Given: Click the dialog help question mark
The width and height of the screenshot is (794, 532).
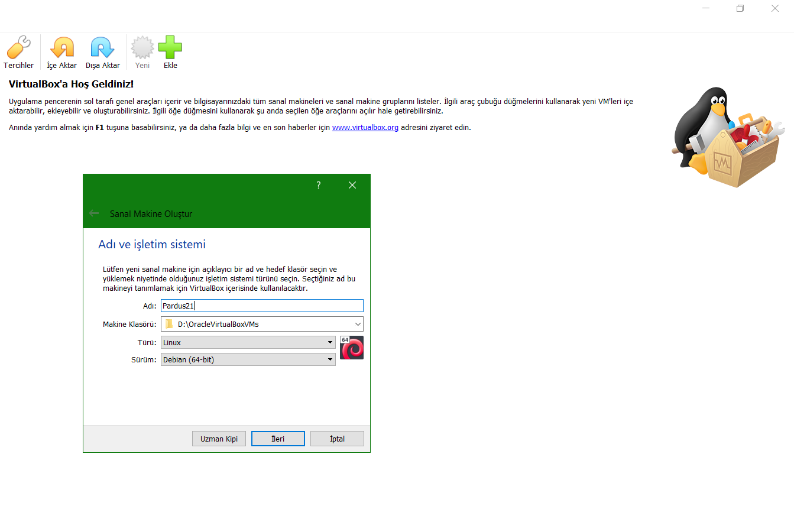Looking at the screenshot, I should click(x=319, y=185).
